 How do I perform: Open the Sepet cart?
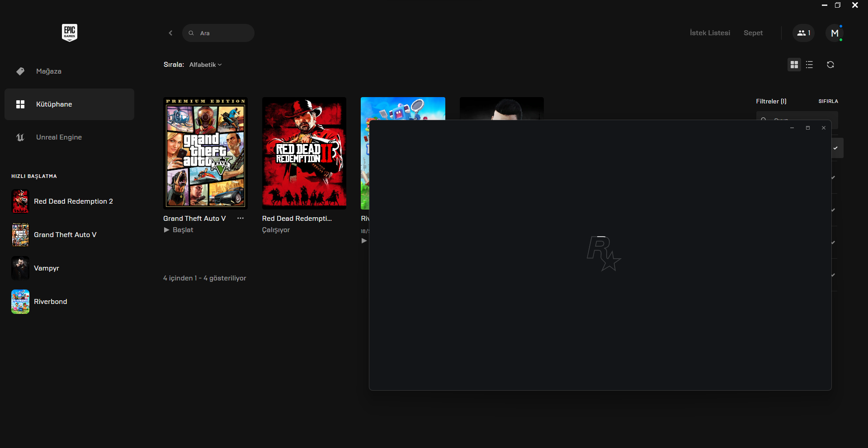[753, 33]
